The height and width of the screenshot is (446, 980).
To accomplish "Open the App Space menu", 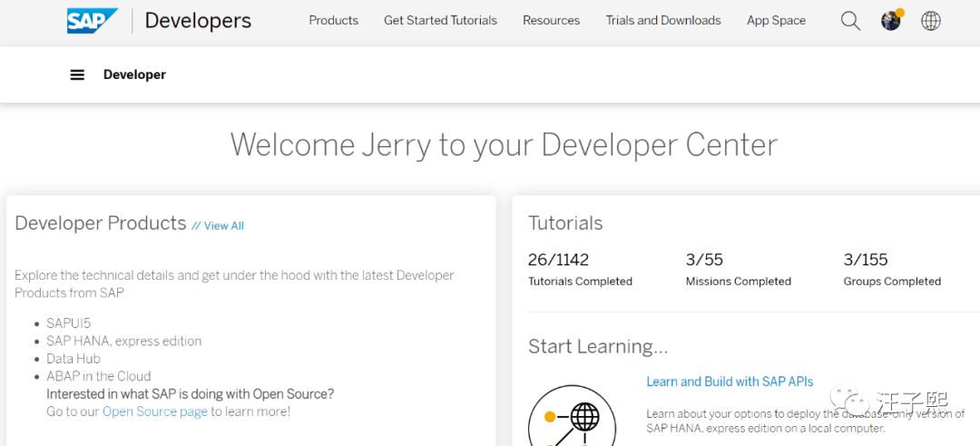I will coord(776,21).
